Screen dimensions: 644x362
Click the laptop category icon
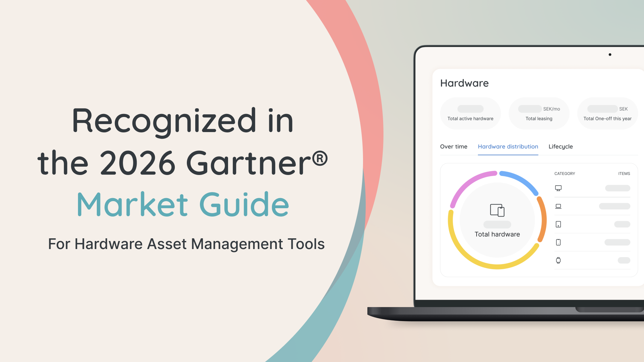point(558,206)
